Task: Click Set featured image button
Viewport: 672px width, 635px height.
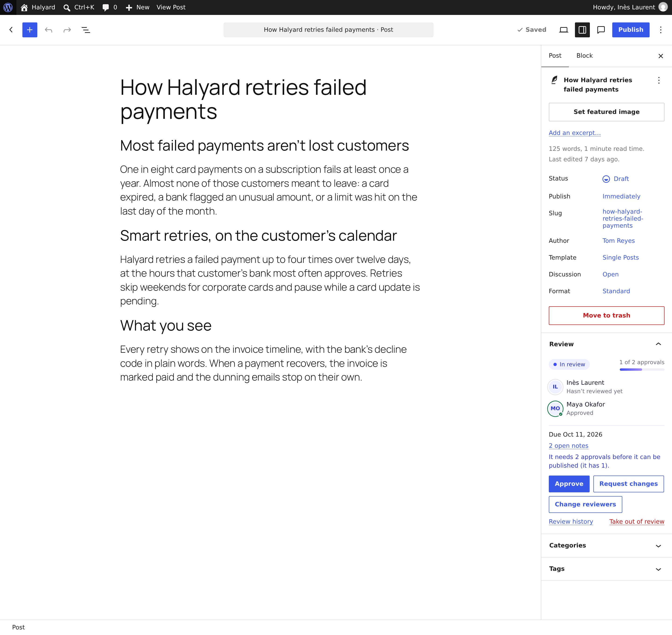Action: (606, 112)
